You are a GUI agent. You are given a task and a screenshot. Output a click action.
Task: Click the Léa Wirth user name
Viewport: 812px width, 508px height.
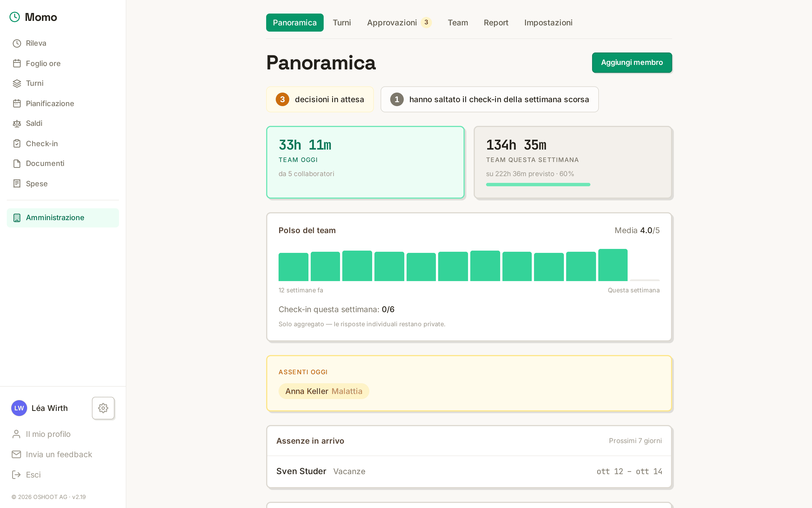(x=50, y=408)
